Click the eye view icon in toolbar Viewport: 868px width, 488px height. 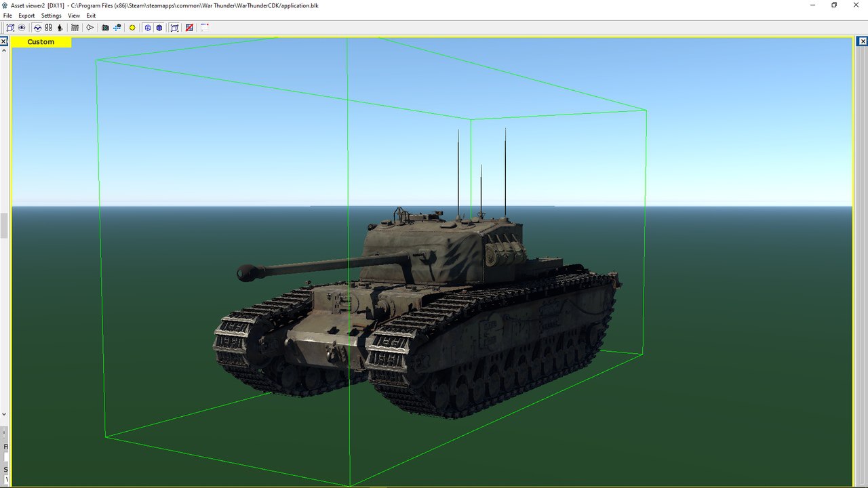point(22,28)
